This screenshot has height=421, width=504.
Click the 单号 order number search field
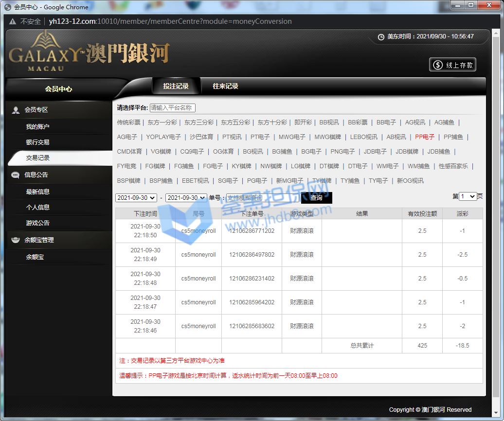pyautogui.click(x=263, y=198)
